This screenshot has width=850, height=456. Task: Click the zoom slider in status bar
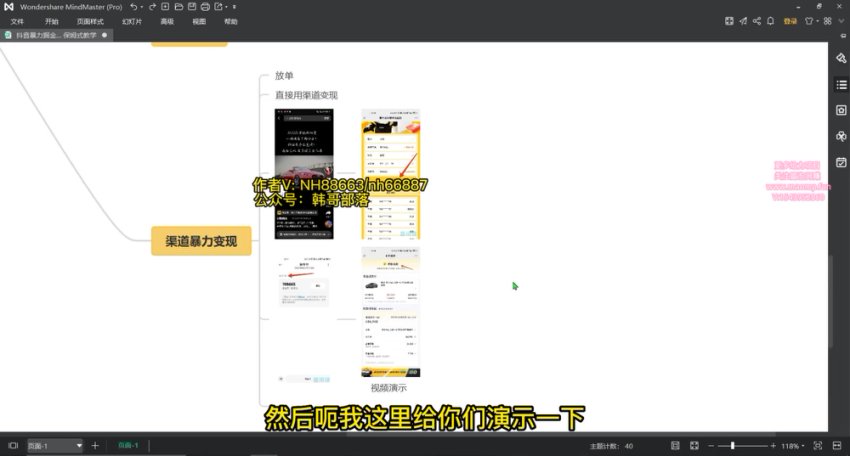pos(735,445)
